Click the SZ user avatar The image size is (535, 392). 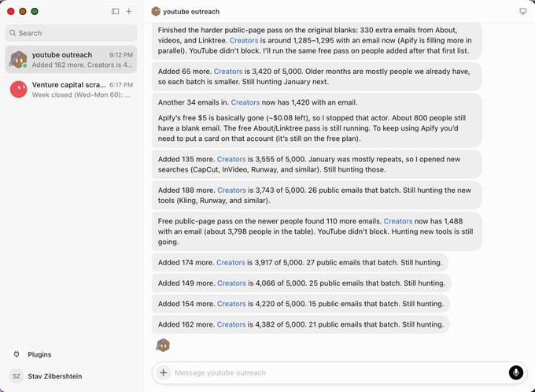pyautogui.click(x=17, y=376)
